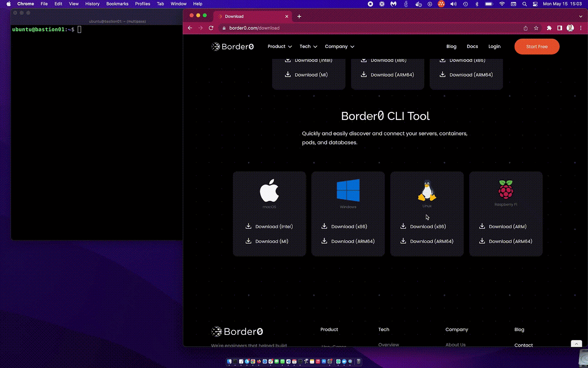588x368 pixels.
Task: Click the Linux penguin logo
Action: 427,190
